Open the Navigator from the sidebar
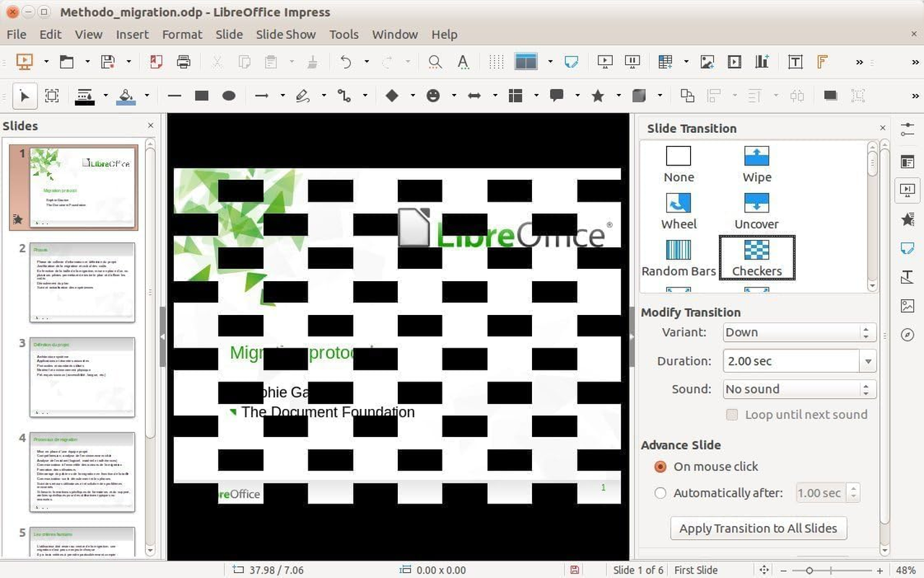 pyautogui.click(x=907, y=335)
